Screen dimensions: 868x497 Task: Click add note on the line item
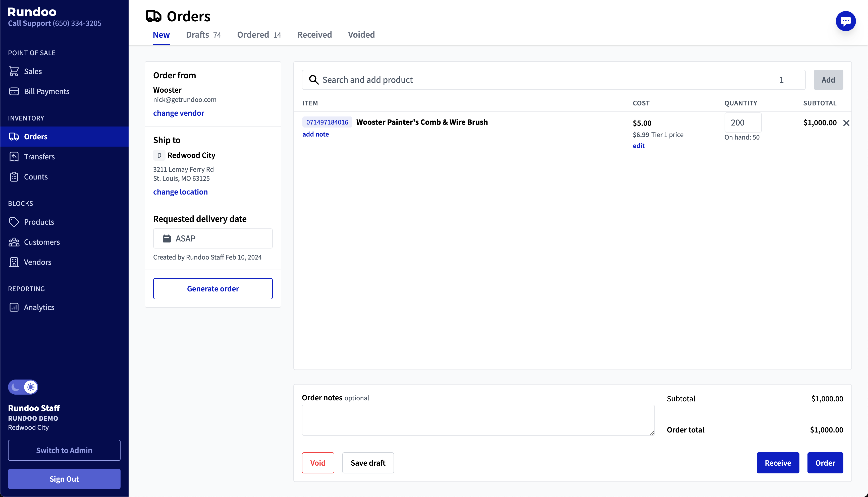coord(315,134)
